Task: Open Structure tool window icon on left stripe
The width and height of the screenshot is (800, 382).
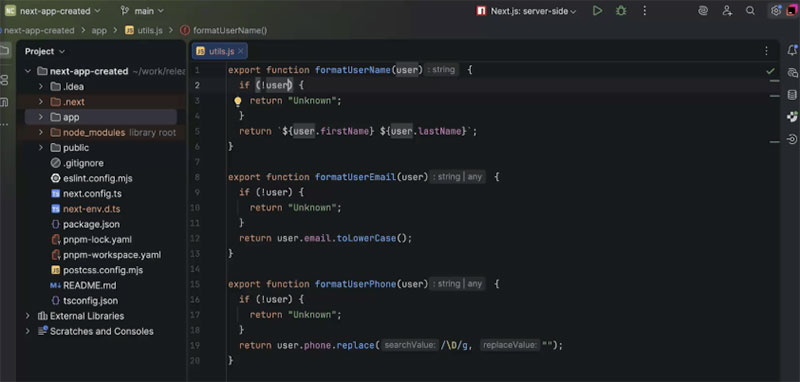Action: tap(5, 80)
